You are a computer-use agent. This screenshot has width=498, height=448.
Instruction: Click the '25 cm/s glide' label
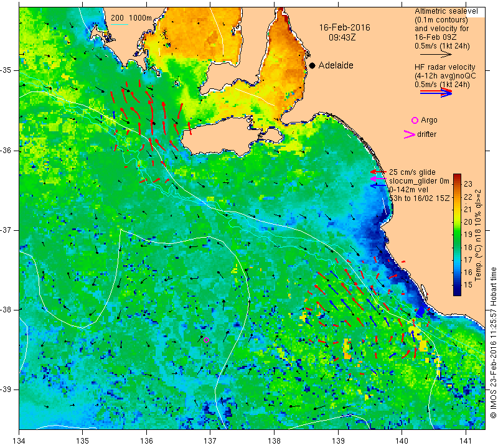[412, 172]
